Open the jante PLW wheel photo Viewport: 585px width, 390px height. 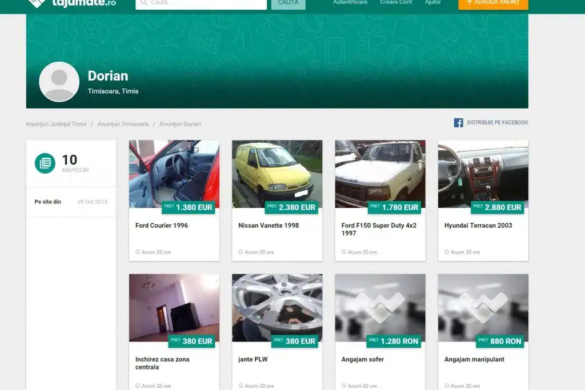pyautogui.click(x=277, y=308)
